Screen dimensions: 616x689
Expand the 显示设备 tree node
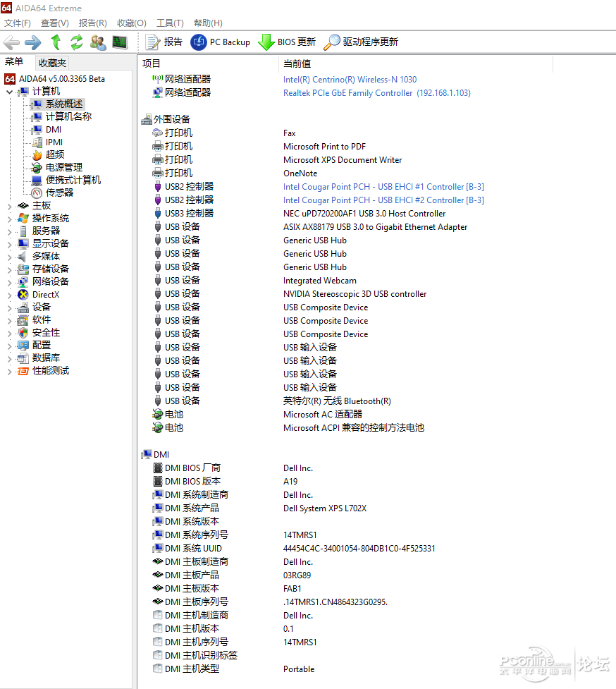click(x=9, y=244)
